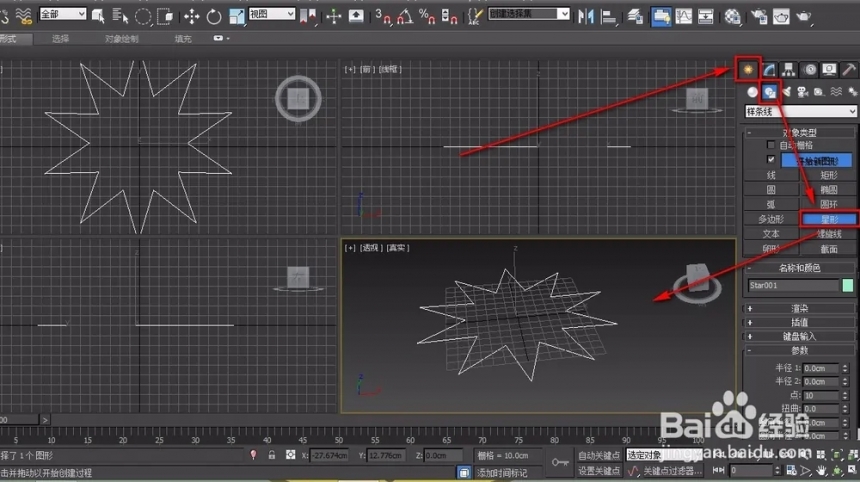Switch to 填充 ribbon tab

point(183,38)
